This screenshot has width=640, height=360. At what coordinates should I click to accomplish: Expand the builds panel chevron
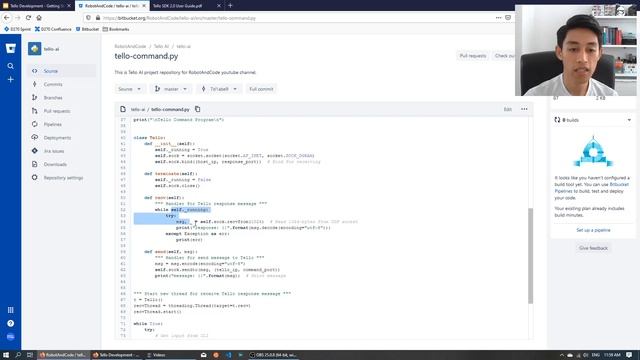[629, 120]
